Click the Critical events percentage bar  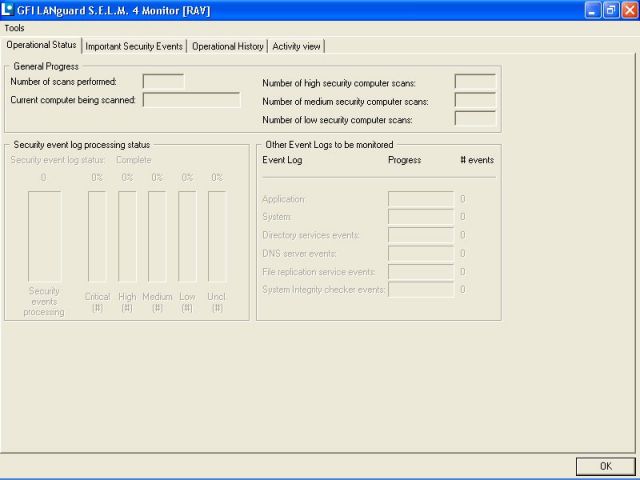(97, 236)
